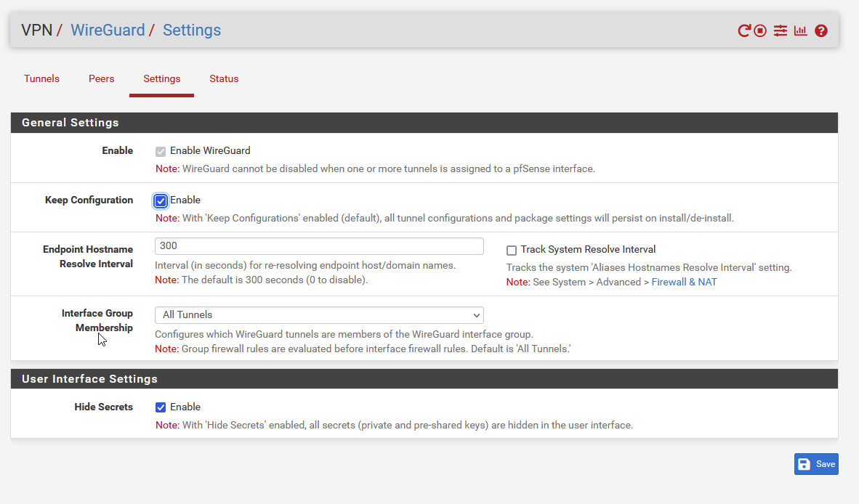
Task: Untick the Keep Configuration Enable checkbox
Action: click(161, 201)
